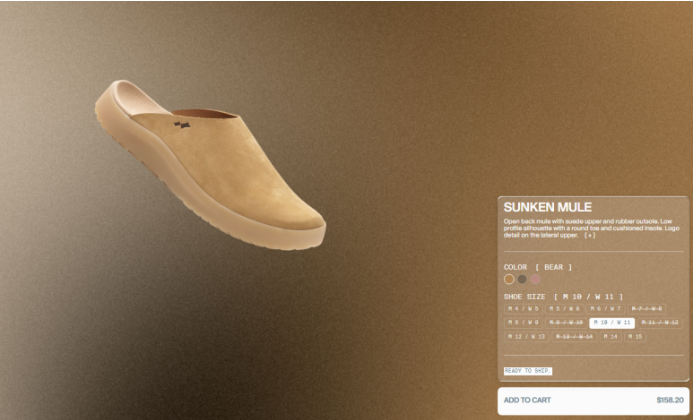Click sold-out size M 13 / W 14
695x420 pixels.
(574, 337)
